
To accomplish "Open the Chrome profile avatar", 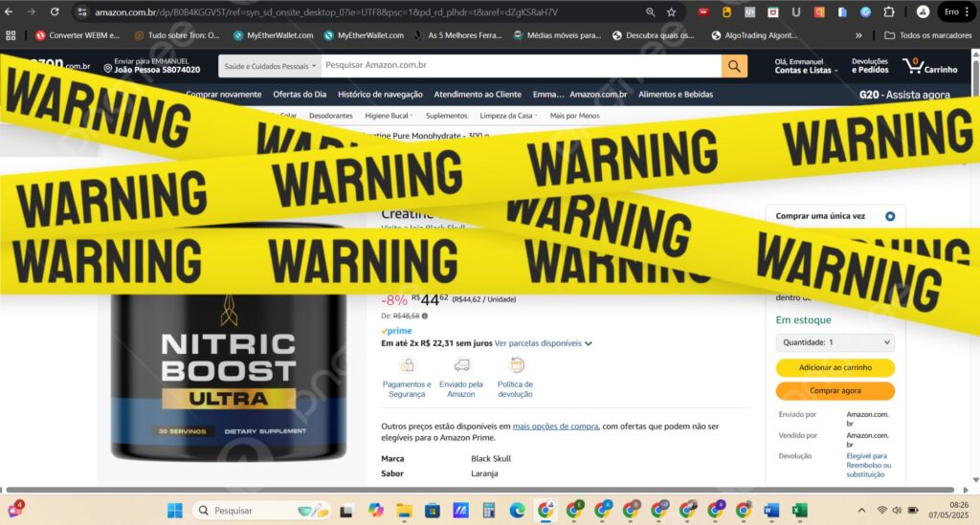I will [923, 11].
